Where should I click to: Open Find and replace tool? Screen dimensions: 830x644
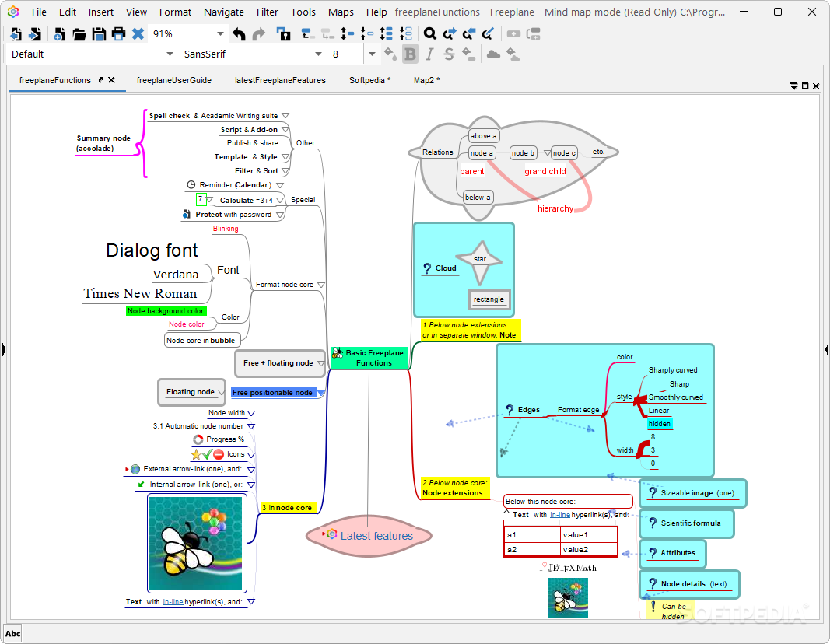click(x=488, y=34)
